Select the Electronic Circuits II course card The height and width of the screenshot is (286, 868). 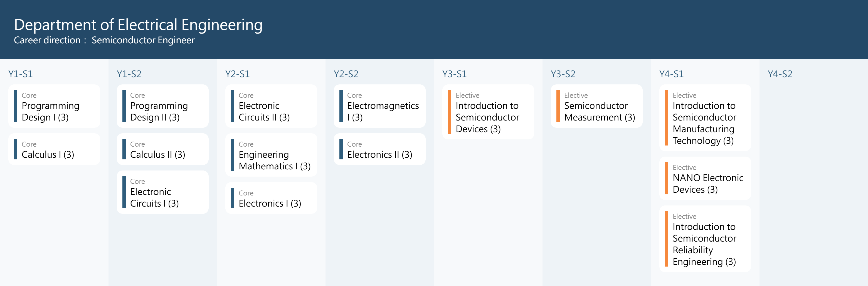pyautogui.click(x=271, y=106)
